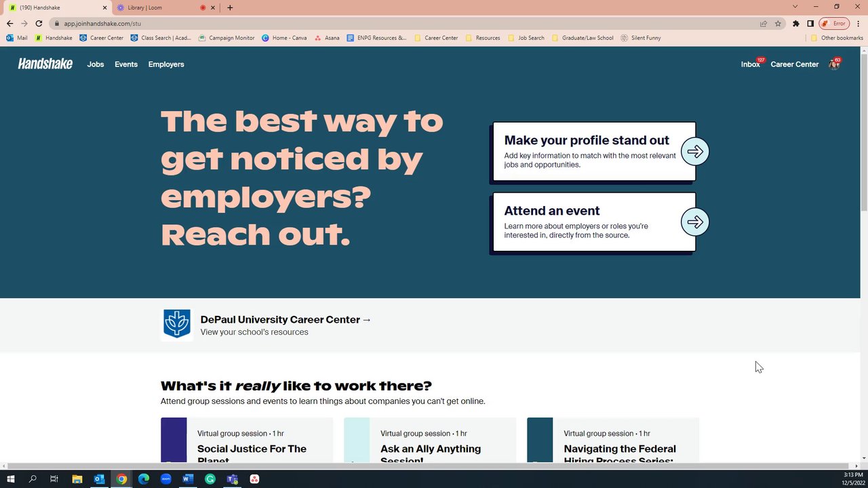
Task: Open the Class Search bookmark
Action: [x=161, y=38]
